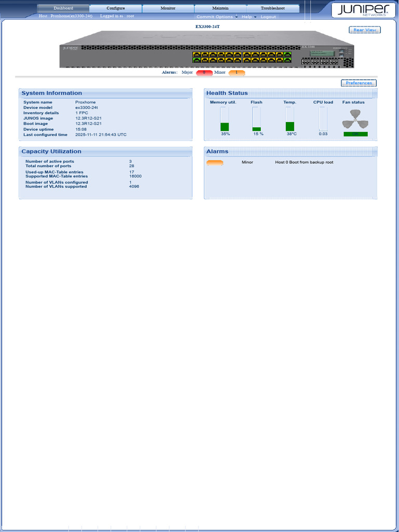This screenshot has width=399, height=532.
Task: Open dashboard Preferences
Action: coord(358,83)
